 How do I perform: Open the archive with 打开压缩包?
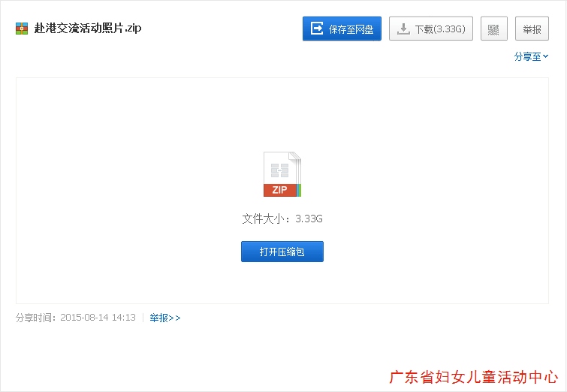pyautogui.click(x=282, y=252)
